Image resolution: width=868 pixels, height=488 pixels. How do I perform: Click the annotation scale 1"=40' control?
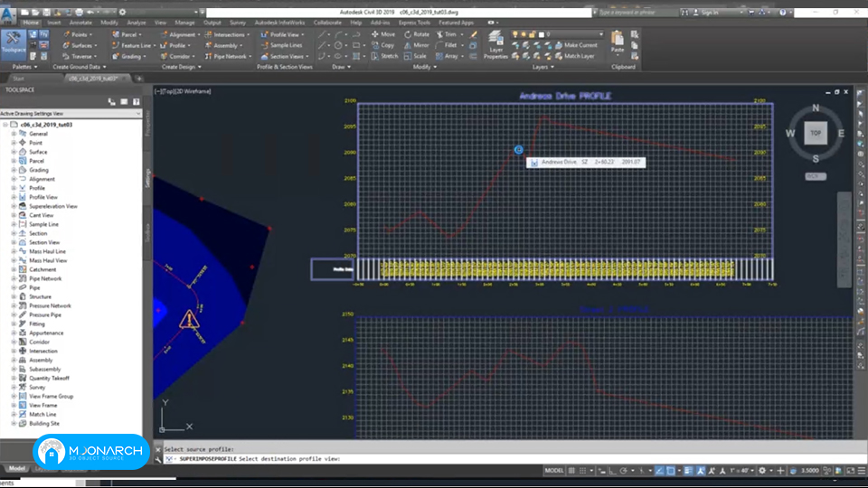pos(741,471)
